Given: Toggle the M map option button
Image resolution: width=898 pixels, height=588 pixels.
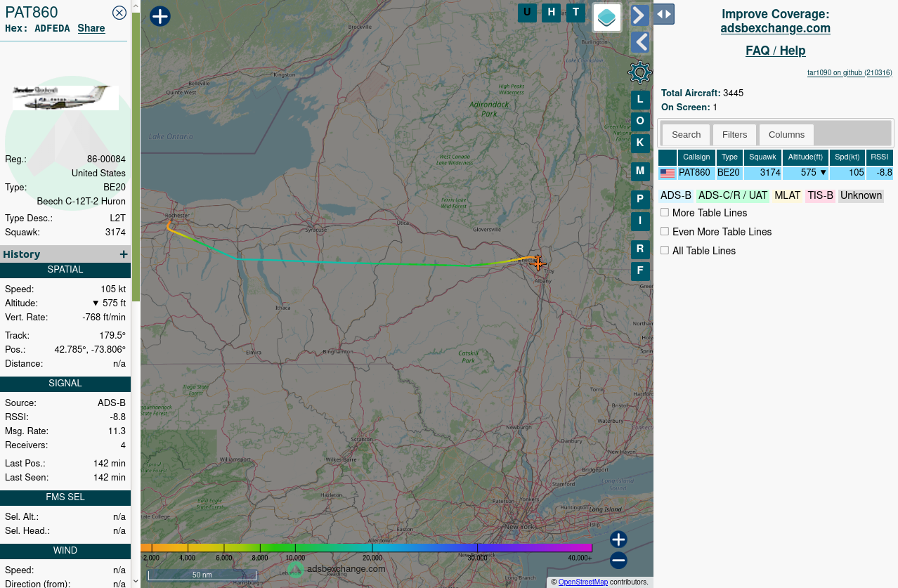Looking at the screenshot, I should 640,171.
